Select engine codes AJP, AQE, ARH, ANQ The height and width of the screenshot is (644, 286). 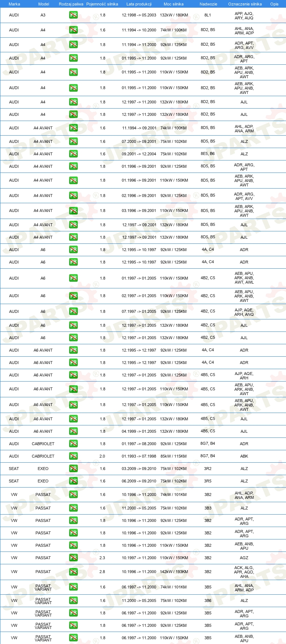(x=244, y=312)
